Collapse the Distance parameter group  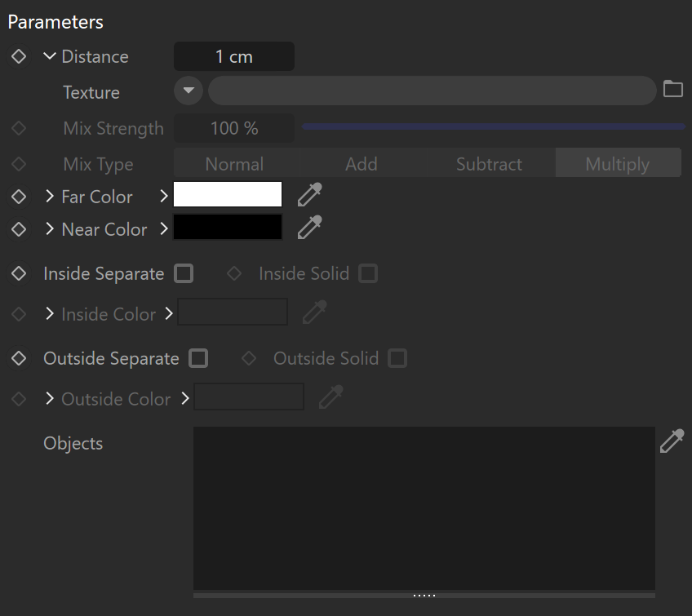pos(50,56)
